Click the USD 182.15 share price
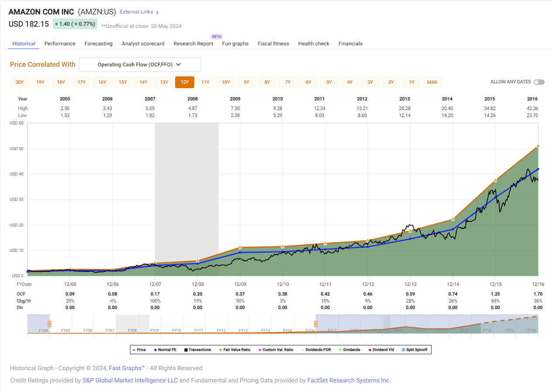The height and width of the screenshot is (392, 552). point(29,24)
